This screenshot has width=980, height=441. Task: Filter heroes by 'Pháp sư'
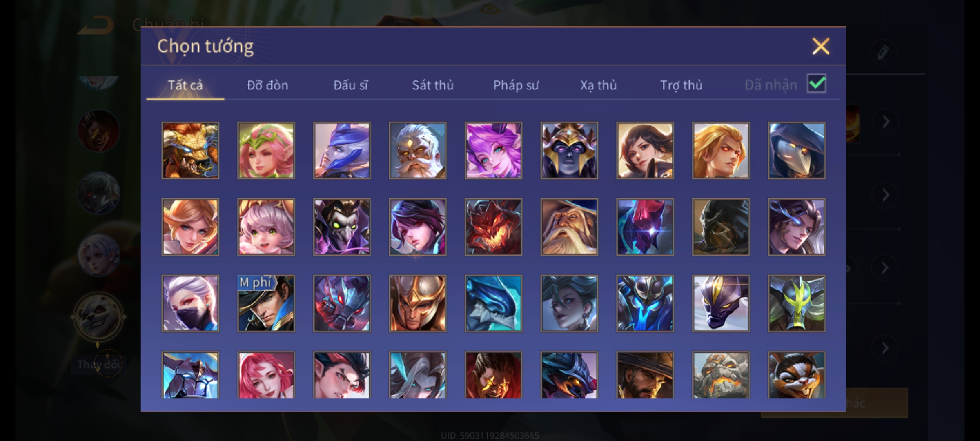coord(516,85)
